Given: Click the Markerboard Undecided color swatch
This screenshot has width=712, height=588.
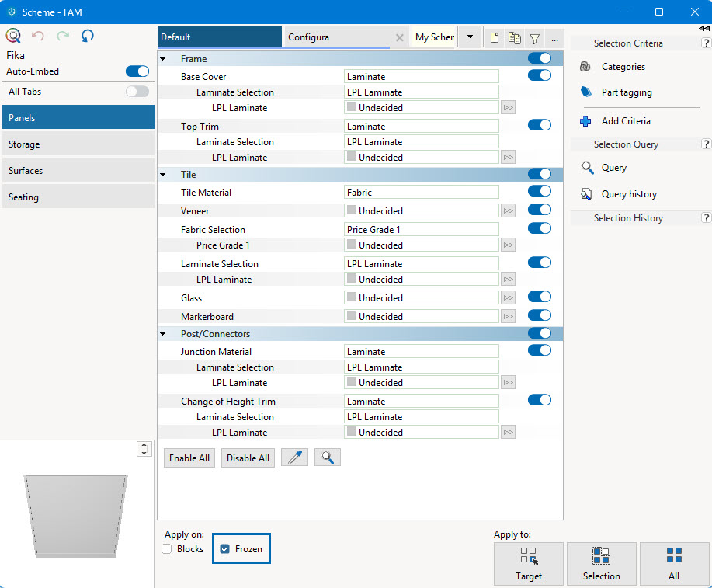Looking at the screenshot, I should click(x=352, y=316).
